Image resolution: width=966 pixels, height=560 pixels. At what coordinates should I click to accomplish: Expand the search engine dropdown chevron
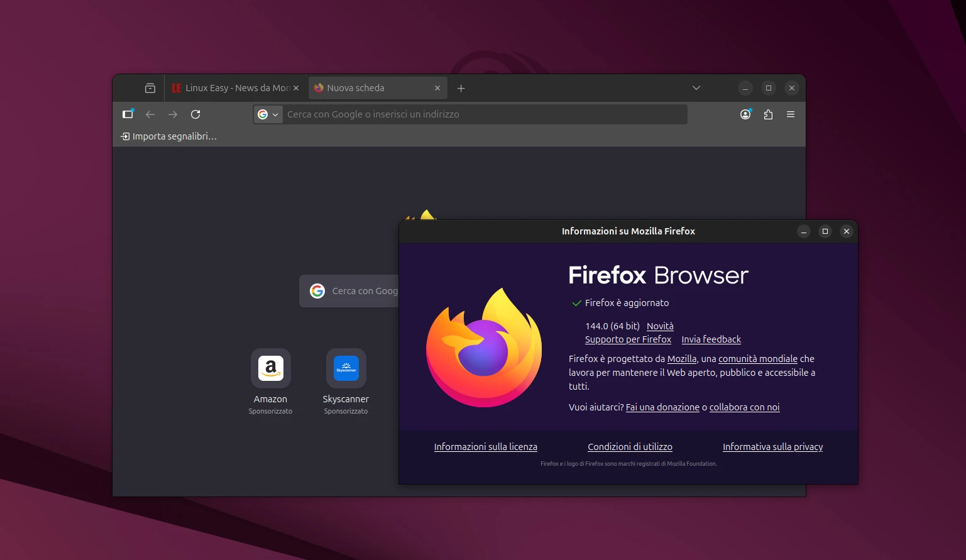coord(275,114)
